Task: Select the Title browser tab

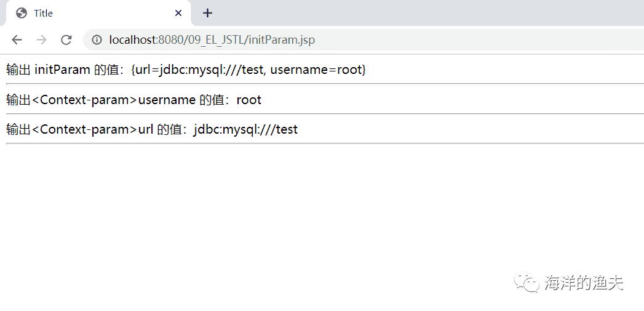Action: [x=98, y=13]
